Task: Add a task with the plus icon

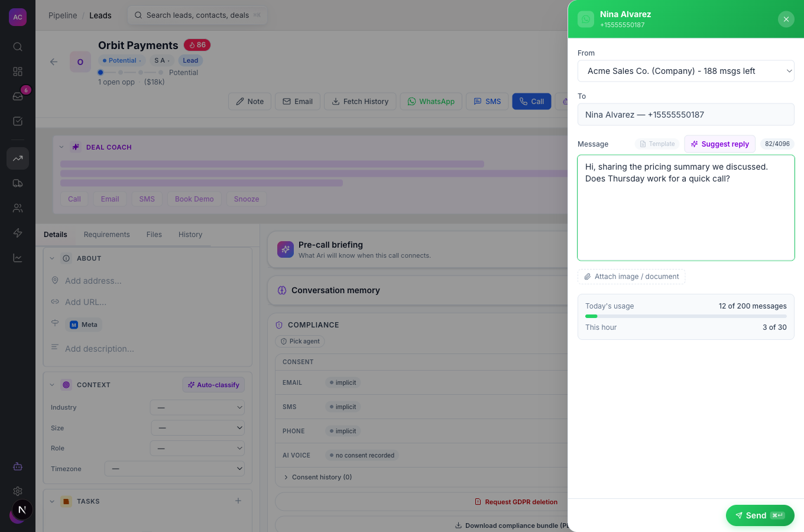Action: [238, 501]
